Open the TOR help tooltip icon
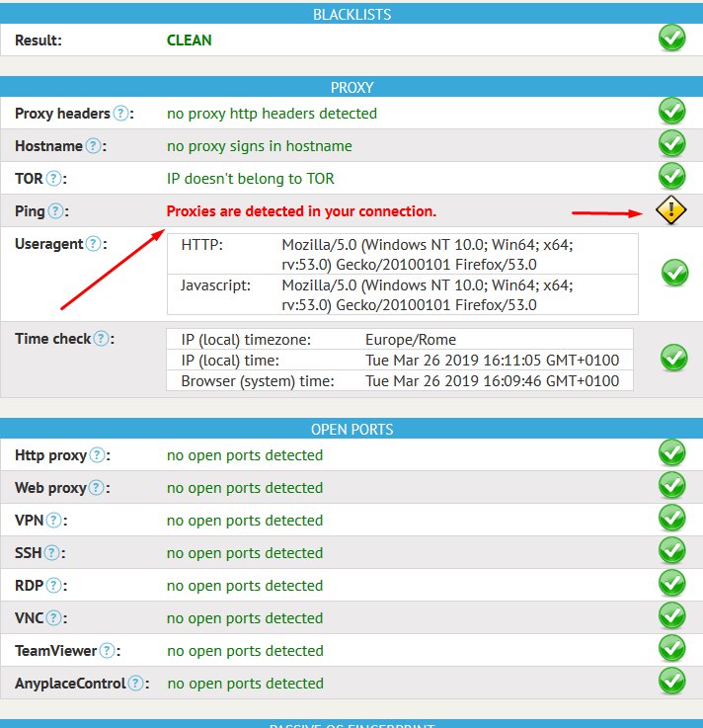The height and width of the screenshot is (728, 703). click(x=54, y=179)
